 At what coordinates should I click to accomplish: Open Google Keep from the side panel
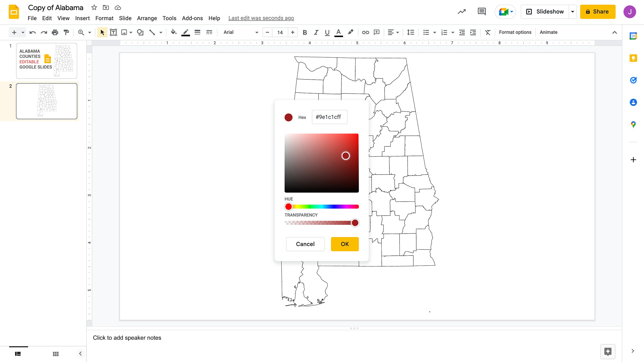coord(633,58)
